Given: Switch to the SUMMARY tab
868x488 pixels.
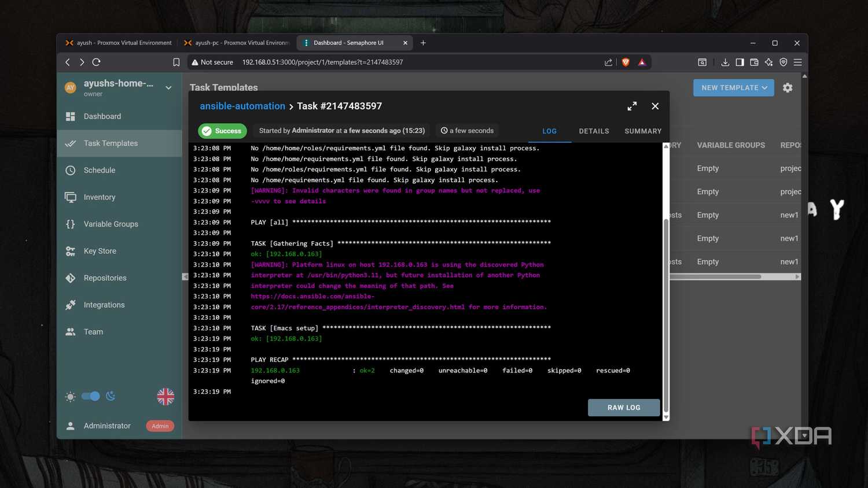Looking at the screenshot, I should pyautogui.click(x=643, y=131).
